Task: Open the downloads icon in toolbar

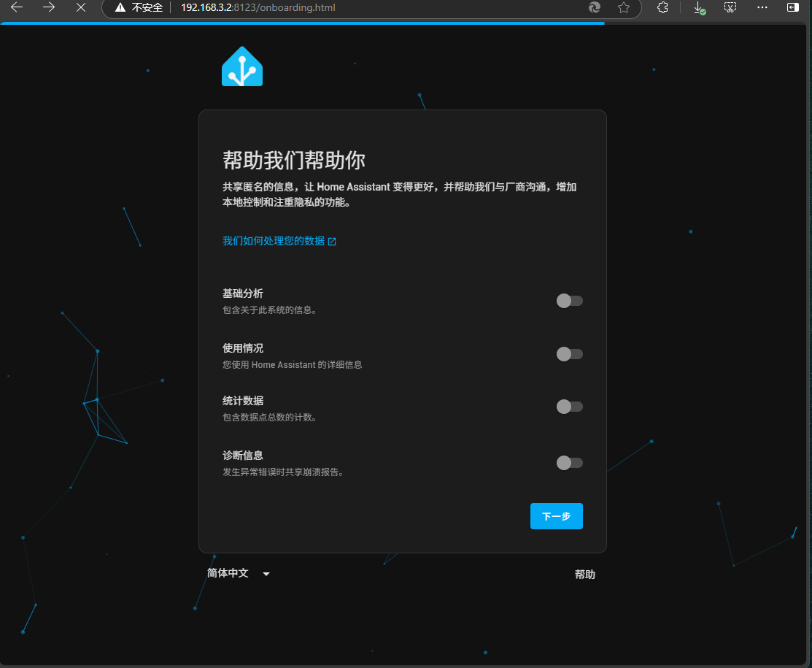Action: (x=699, y=7)
